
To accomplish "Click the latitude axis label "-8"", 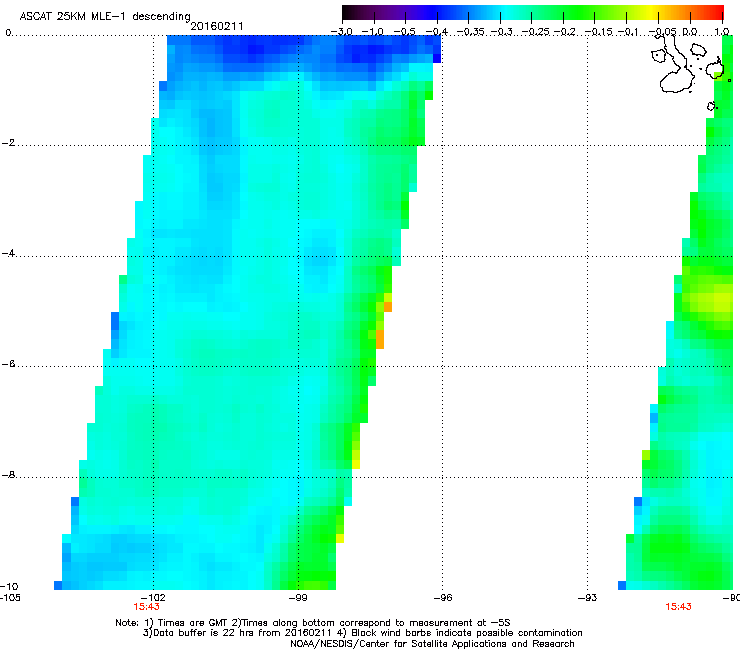I will (x=8, y=475).
